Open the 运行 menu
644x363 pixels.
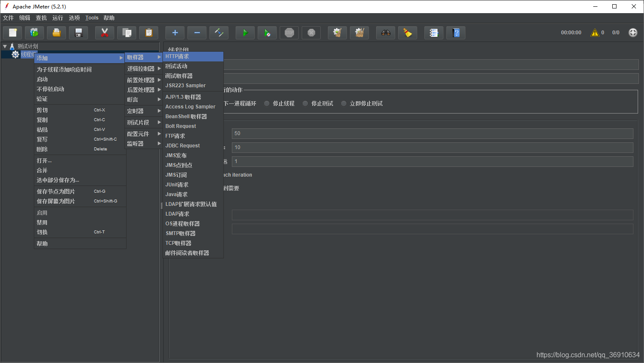58,18
